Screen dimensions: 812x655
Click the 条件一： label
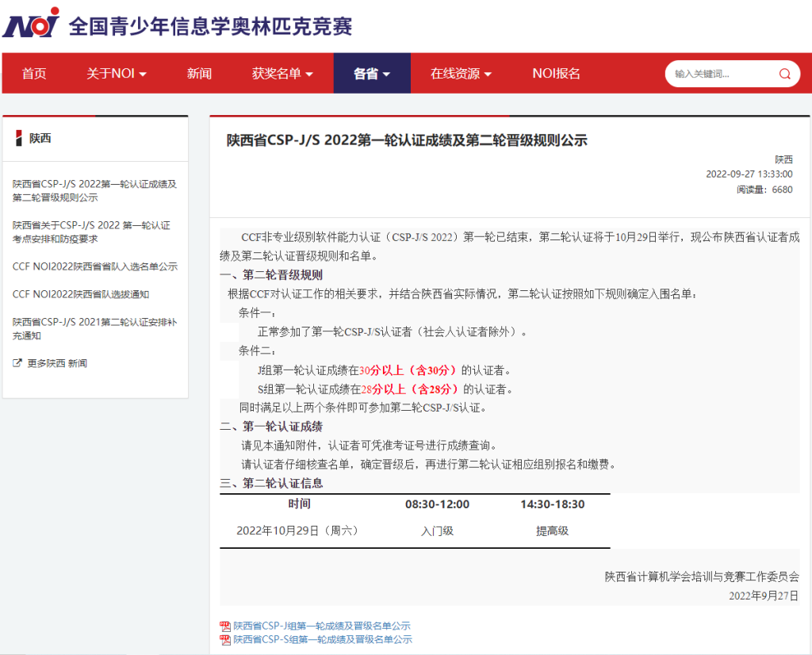click(x=258, y=312)
